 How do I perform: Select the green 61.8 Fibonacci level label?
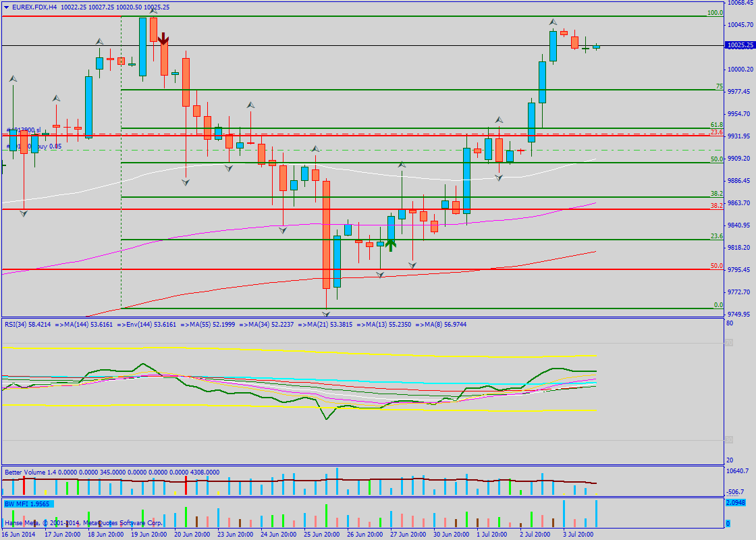[716, 125]
